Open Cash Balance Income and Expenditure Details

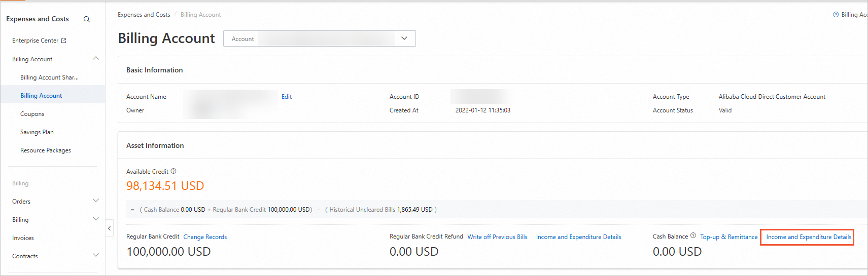click(809, 237)
